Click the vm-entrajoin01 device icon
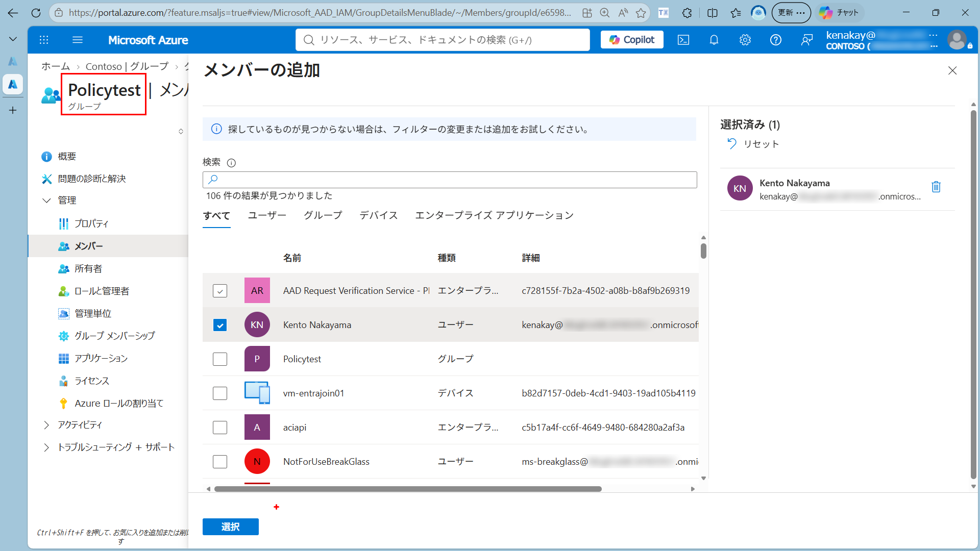The width and height of the screenshot is (980, 551). coord(257,393)
